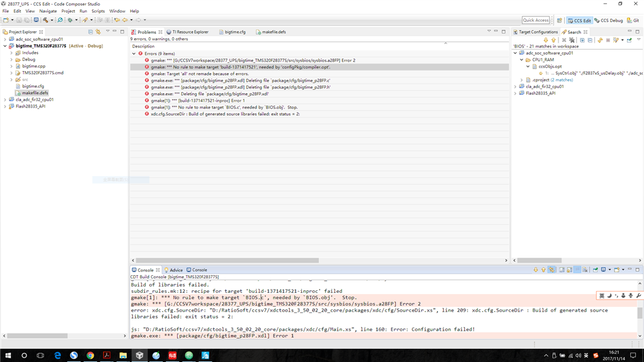
Task: Click Collapse All in Project Explorer
Action: [91, 31]
